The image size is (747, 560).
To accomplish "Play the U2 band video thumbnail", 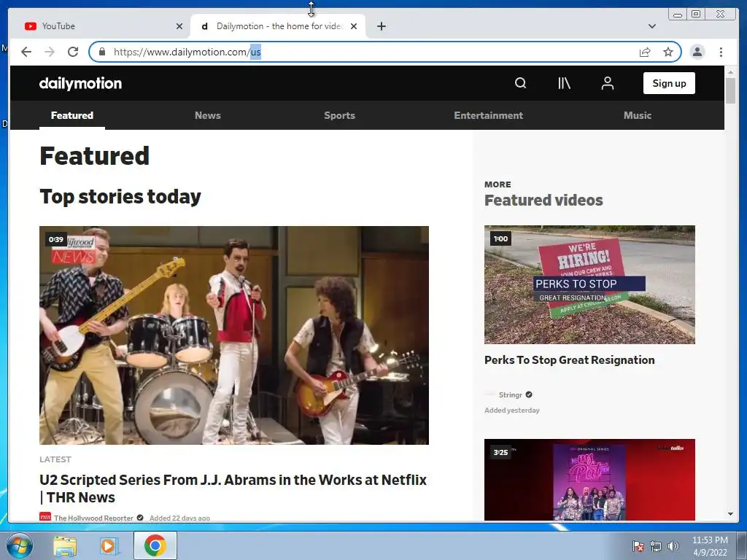I will pos(234,335).
